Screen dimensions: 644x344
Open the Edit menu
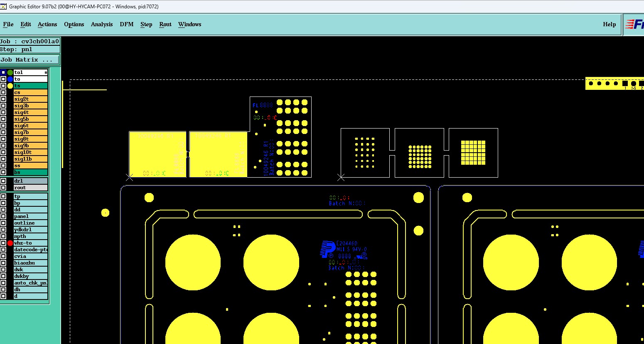[26, 24]
